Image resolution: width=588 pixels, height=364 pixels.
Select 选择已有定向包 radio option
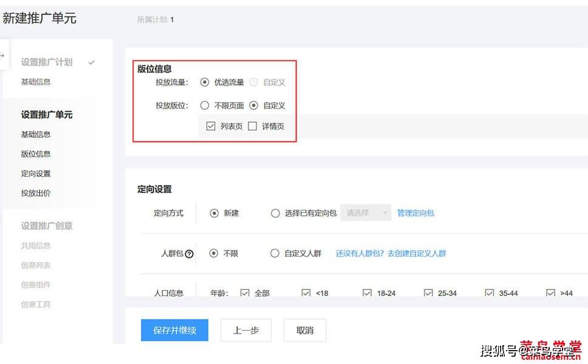click(x=275, y=214)
